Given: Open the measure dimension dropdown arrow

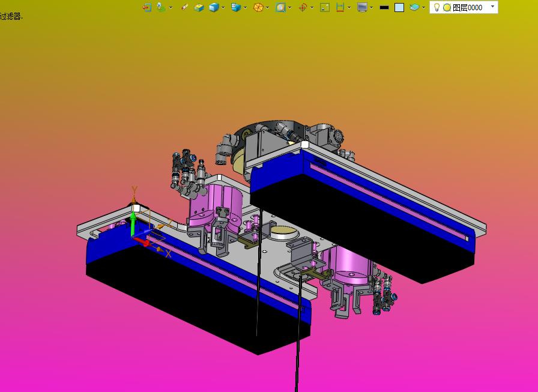Looking at the screenshot, I should pos(349,8).
